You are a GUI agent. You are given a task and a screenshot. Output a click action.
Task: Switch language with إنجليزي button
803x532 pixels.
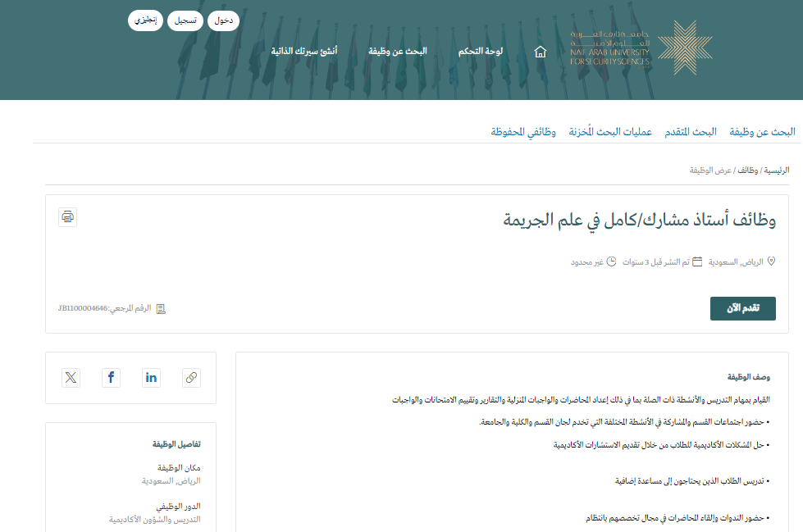[146, 21]
